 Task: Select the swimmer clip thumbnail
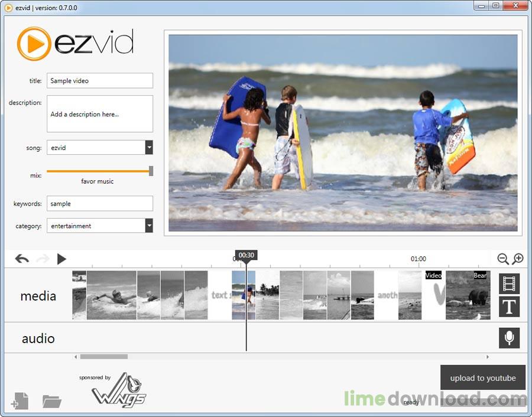coord(112,295)
